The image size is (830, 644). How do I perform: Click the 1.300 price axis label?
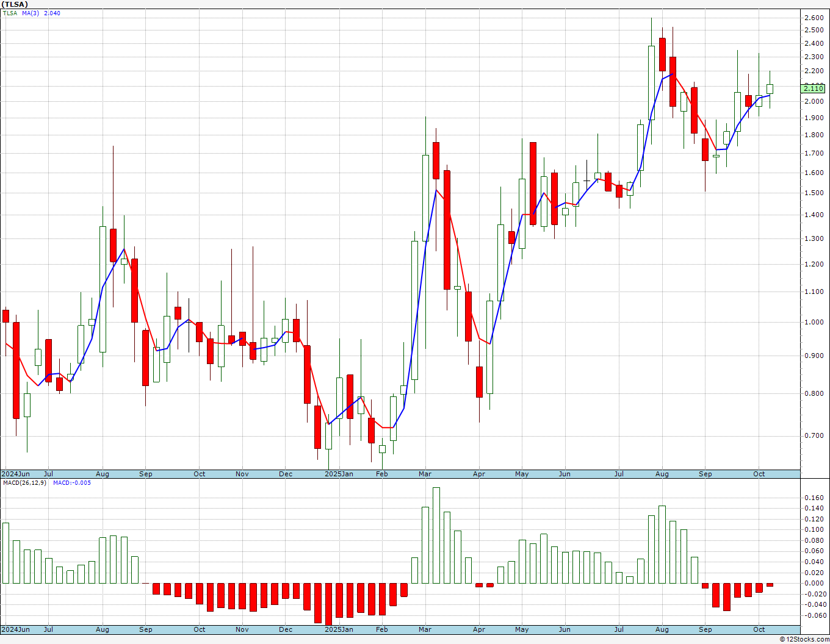tap(814, 238)
